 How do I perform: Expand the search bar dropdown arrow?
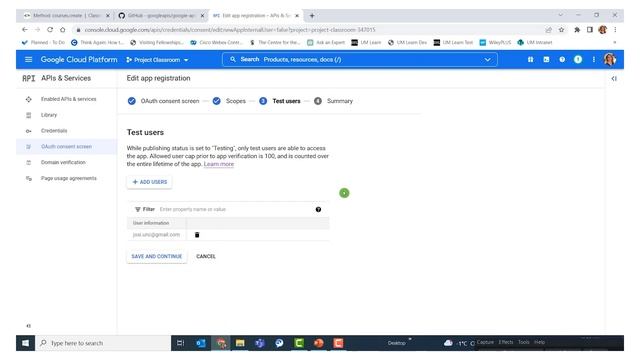(x=487, y=60)
